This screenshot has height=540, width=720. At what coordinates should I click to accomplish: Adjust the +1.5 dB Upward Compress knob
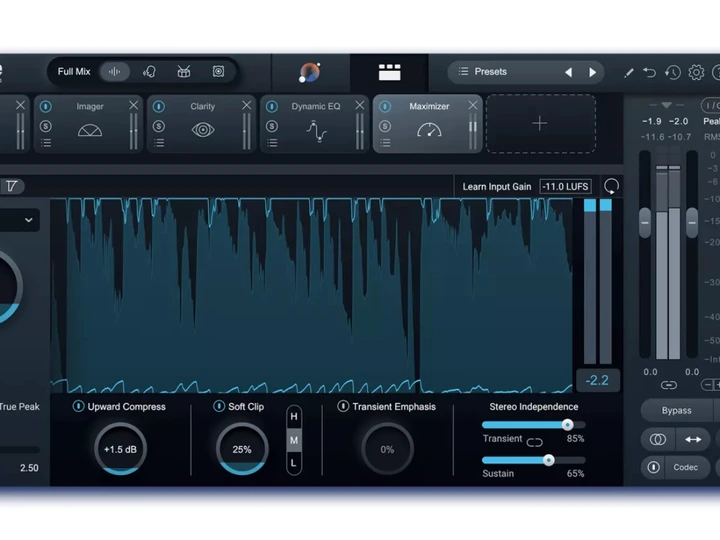(120, 449)
